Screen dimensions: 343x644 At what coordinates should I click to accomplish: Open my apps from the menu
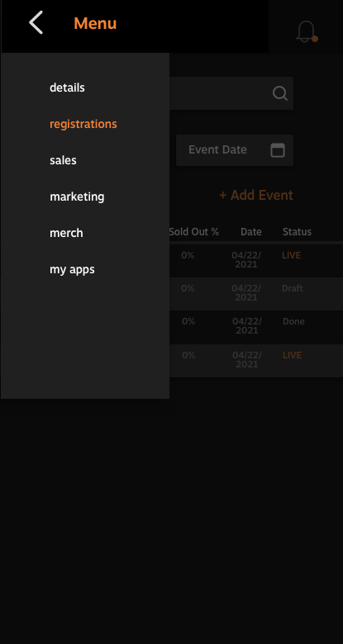point(72,269)
